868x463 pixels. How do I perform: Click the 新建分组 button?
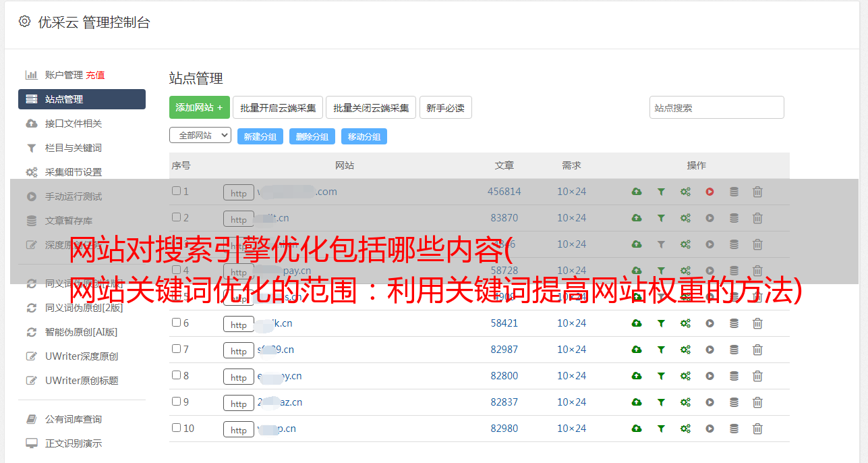pyautogui.click(x=260, y=136)
